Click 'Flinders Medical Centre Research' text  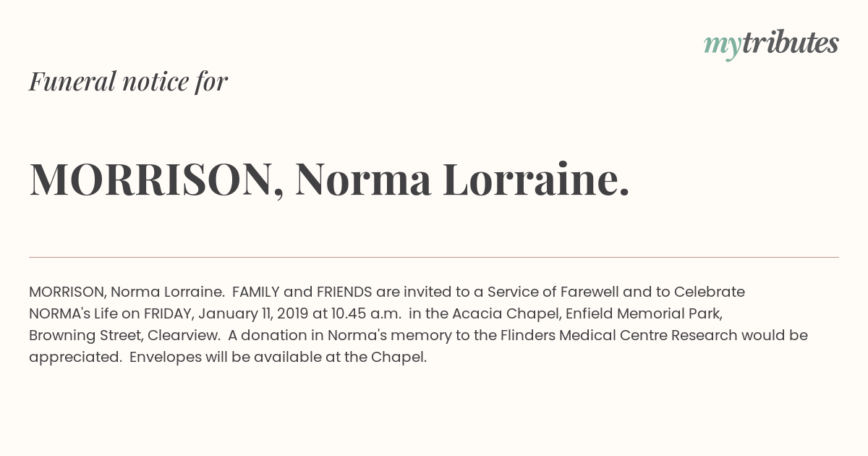pos(619,335)
